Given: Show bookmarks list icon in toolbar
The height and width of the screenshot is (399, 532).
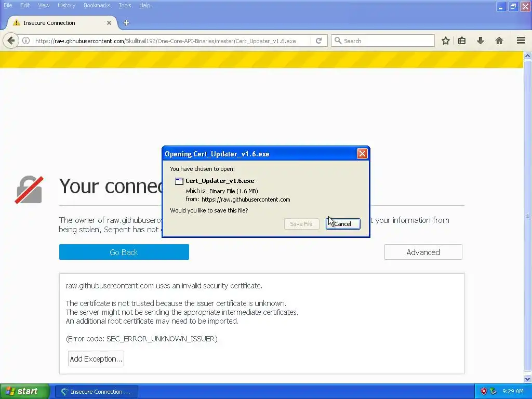Looking at the screenshot, I should [x=462, y=41].
